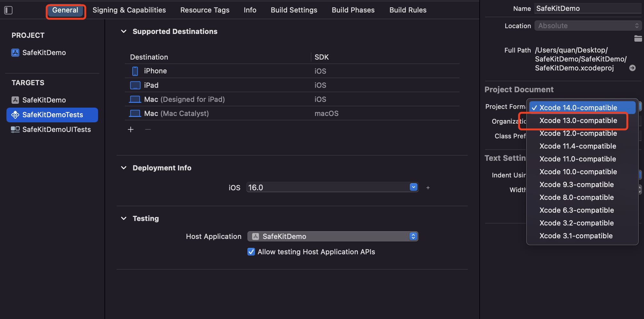Click the SafeKitDemo app target icon
644x319 pixels.
pyautogui.click(x=15, y=100)
